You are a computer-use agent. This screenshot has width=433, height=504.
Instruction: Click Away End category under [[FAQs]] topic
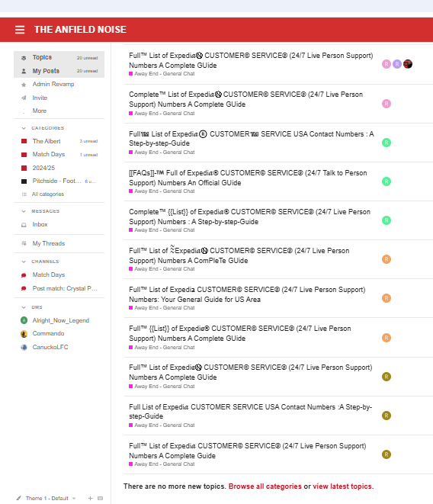162,191
